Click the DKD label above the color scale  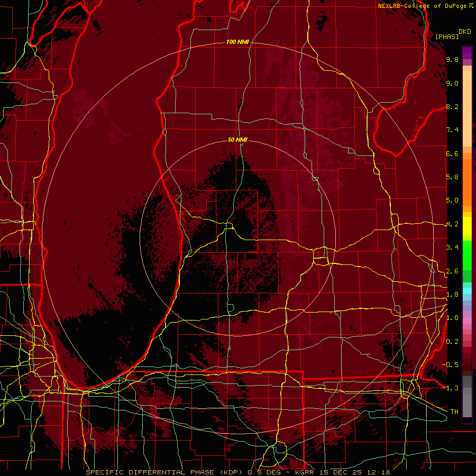(465, 32)
